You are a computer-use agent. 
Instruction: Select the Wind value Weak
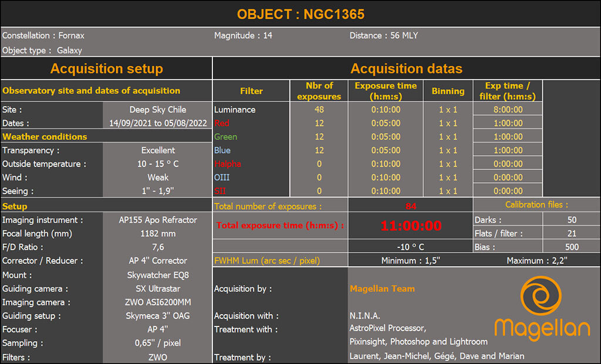(157, 177)
